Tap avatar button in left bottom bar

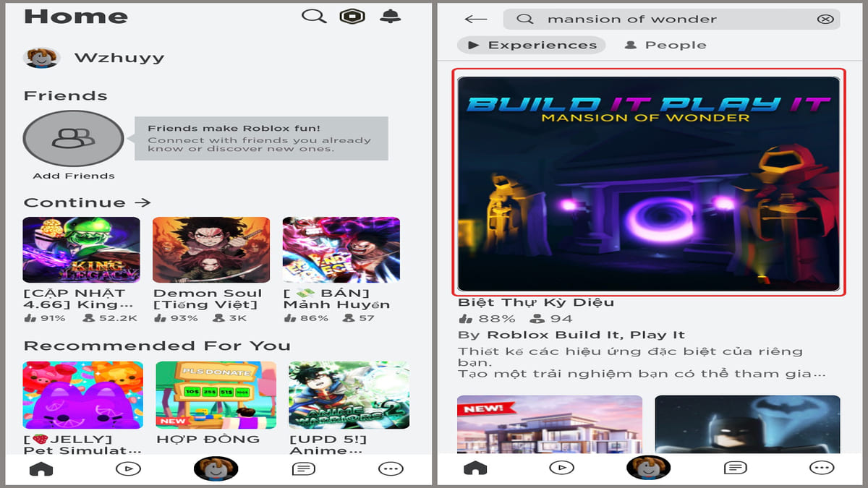(x=216, y=468)
